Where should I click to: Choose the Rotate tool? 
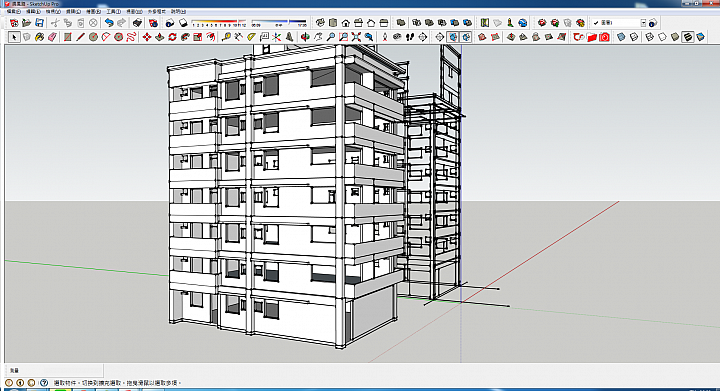pyautogui.click(x=172, y=37)
